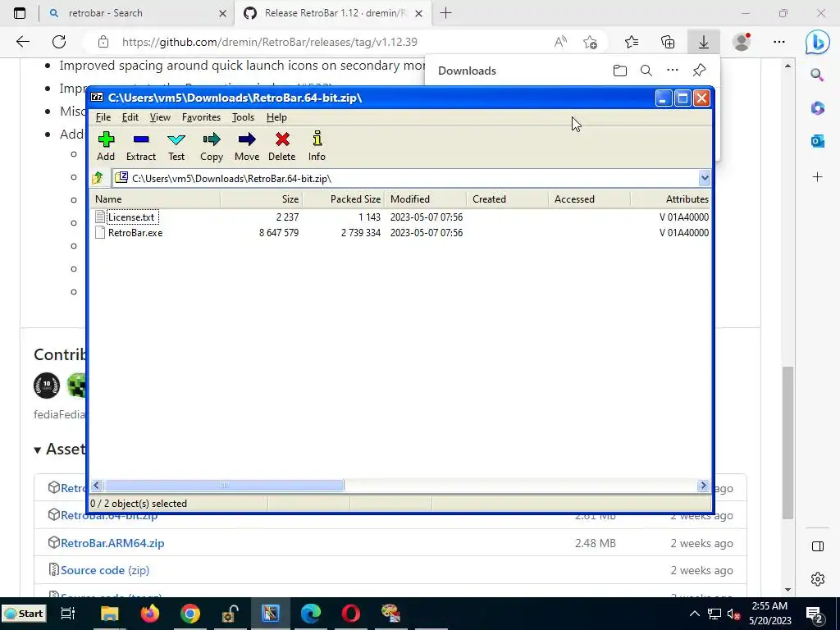Close the retrobar - Search tab
The width and height of the screenshot is (840, 630).
point(222,13)
